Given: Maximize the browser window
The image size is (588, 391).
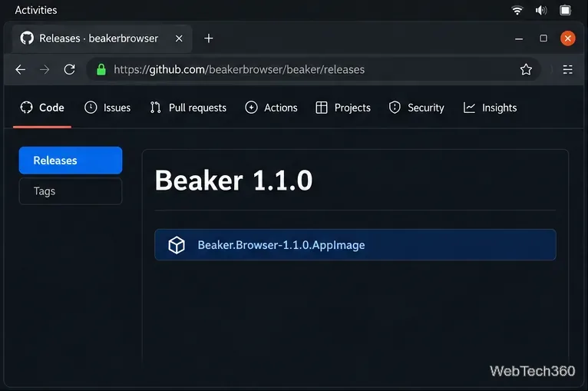Looking at the screenshot, I should (x=543, y=38).
